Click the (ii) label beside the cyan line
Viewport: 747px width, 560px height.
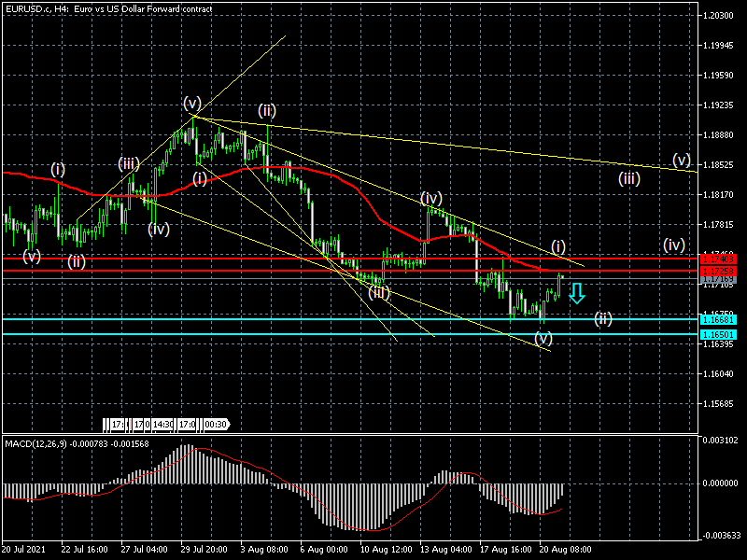(x=603, y=319)
